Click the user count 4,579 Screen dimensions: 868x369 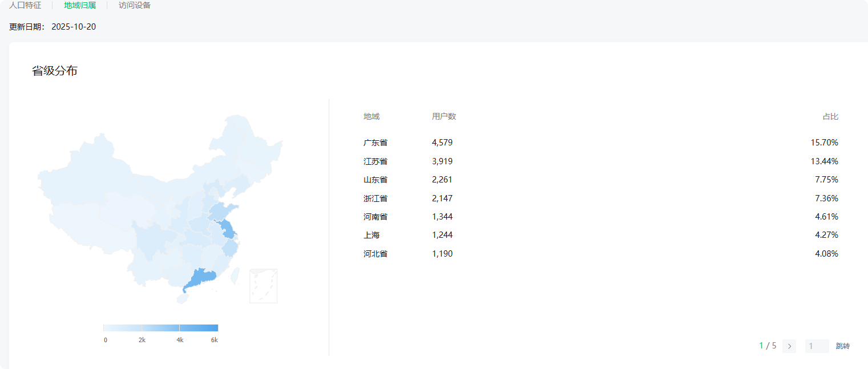442,143
